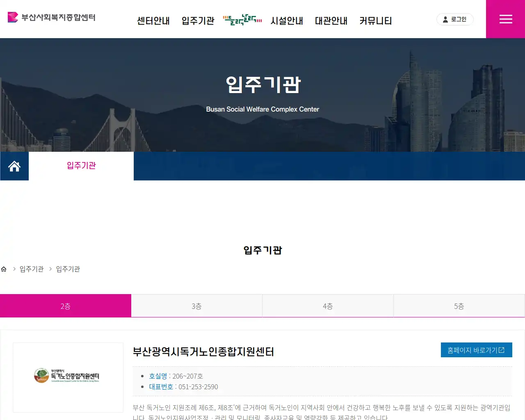Expand the 대관안내 navigation dropdown
Image resolution: width=525 pixels, height=420 pixels.
click(331, 21)
